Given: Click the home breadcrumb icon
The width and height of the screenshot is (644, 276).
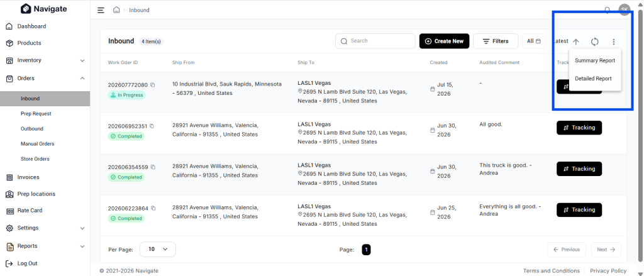Looking at the screenshot, I should click(116, 10).
